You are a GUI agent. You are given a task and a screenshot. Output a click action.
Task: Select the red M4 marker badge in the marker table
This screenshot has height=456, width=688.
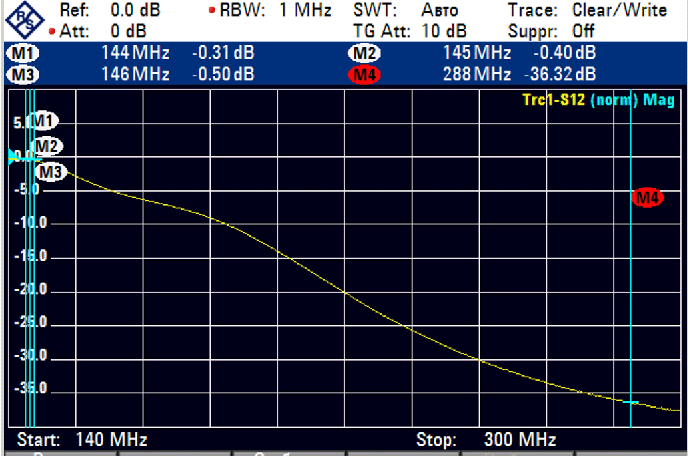tap(364, 74)
